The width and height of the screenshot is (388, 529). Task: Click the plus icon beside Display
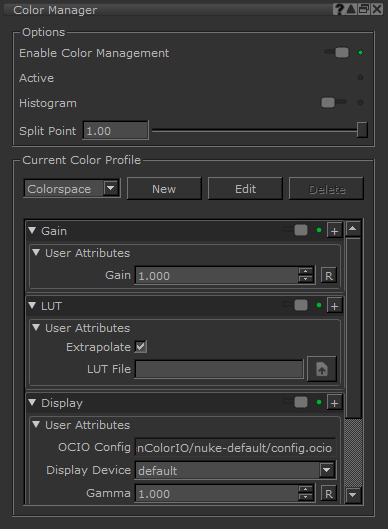334,403
